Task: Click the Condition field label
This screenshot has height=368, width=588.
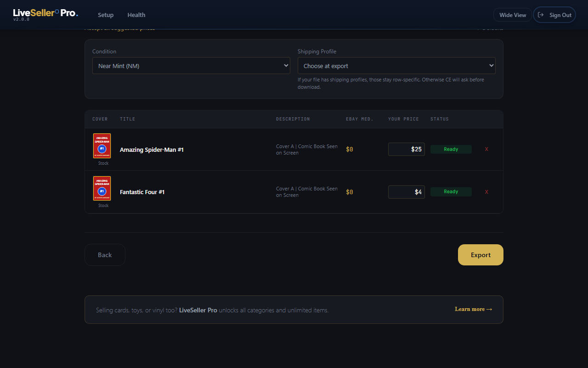Action: (104, 52)
